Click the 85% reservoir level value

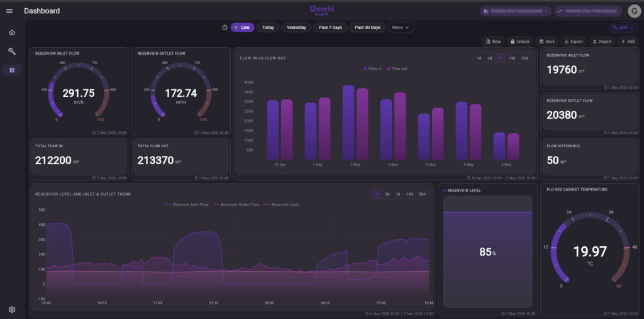tap(488, 252)
